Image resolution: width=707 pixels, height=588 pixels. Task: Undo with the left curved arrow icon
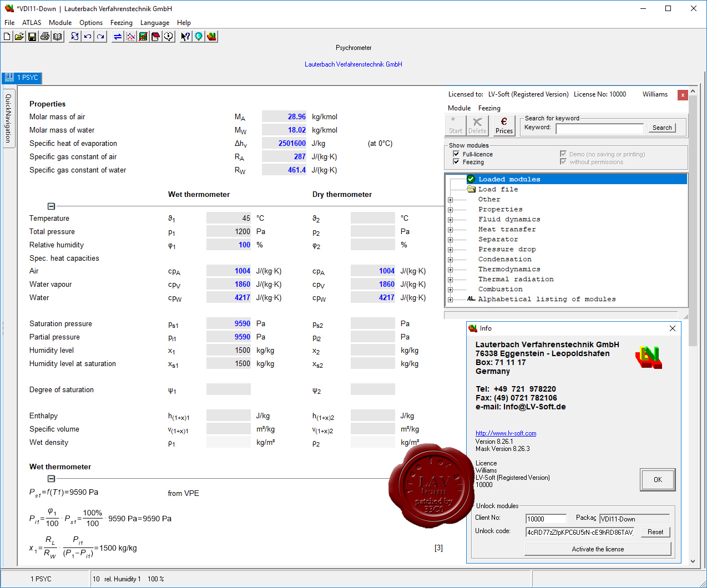click(x=88, y=37)
